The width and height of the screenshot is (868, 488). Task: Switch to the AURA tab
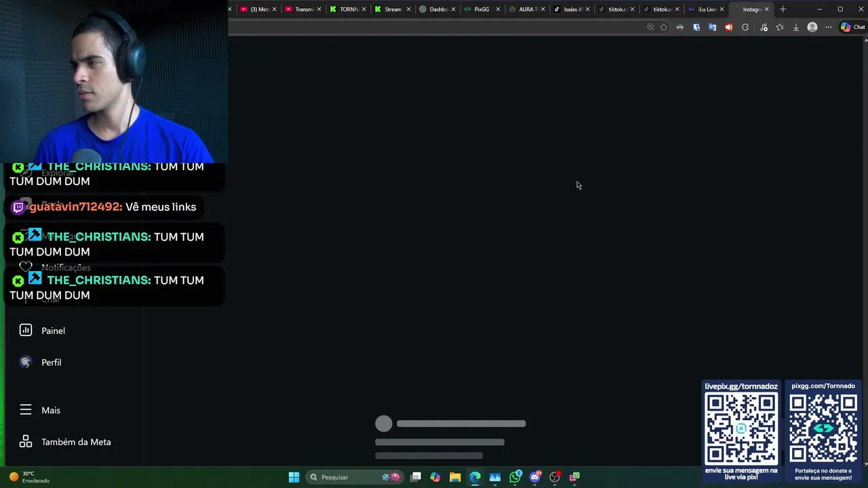[526, 9]
